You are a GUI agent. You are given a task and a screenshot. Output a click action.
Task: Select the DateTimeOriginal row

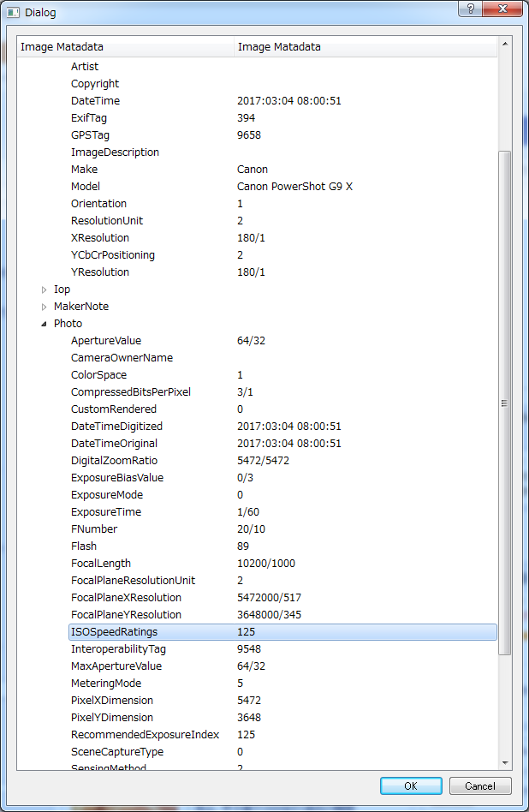(x=282, y=443)
